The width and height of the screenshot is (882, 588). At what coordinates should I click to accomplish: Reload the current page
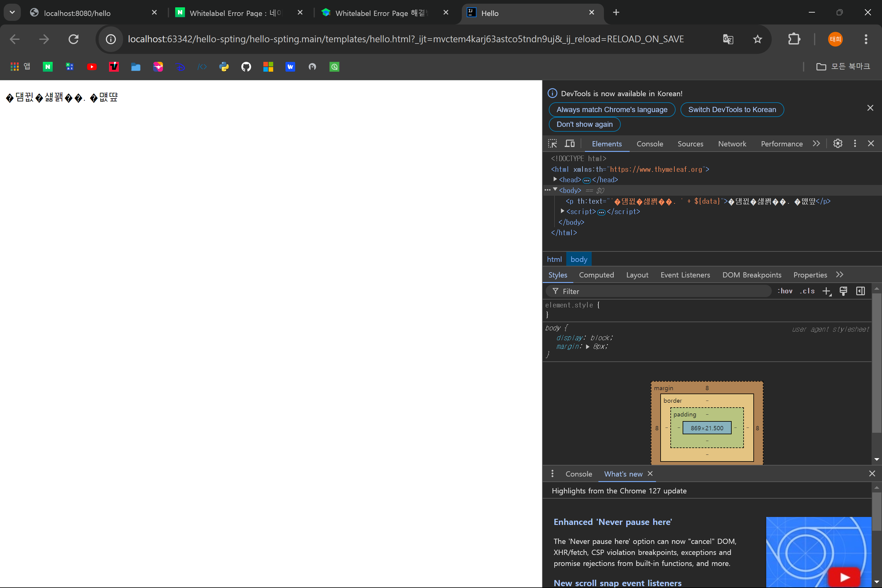(x=73, y=39)
